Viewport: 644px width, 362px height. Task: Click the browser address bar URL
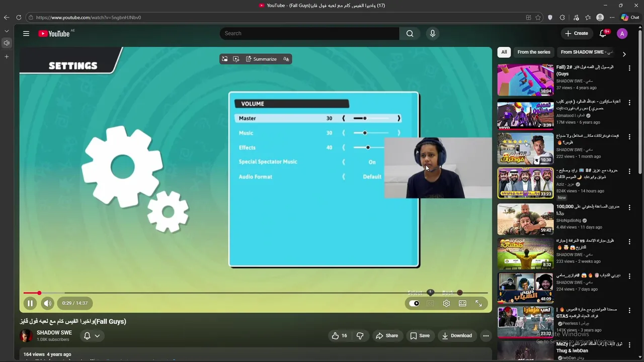tap(89, 18)
